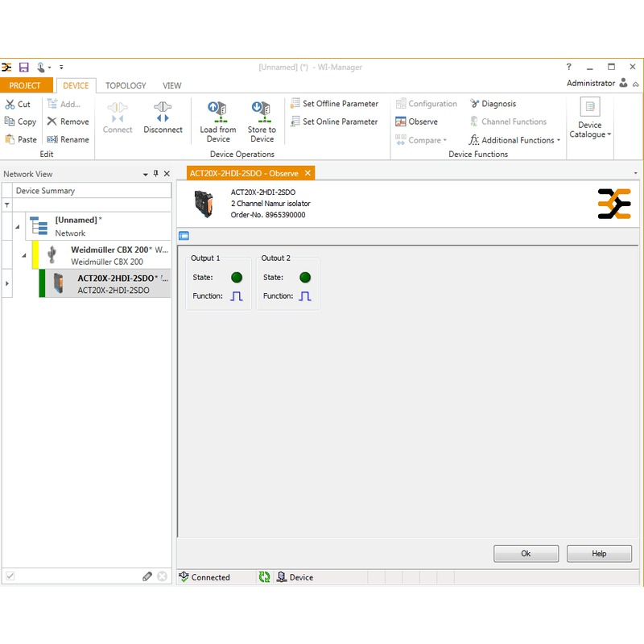Click the Disconnect icon

click(163, 113)
